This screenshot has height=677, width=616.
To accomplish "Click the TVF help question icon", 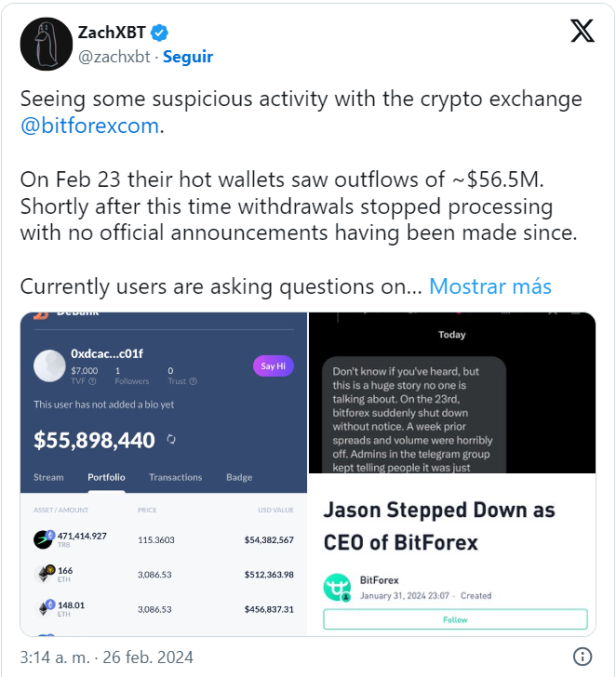I will pyautogui.click(x=92, y=381).
